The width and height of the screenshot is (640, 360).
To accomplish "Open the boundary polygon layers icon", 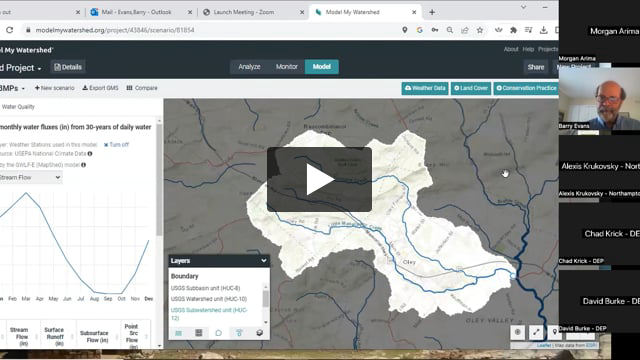I will (219, 333).
